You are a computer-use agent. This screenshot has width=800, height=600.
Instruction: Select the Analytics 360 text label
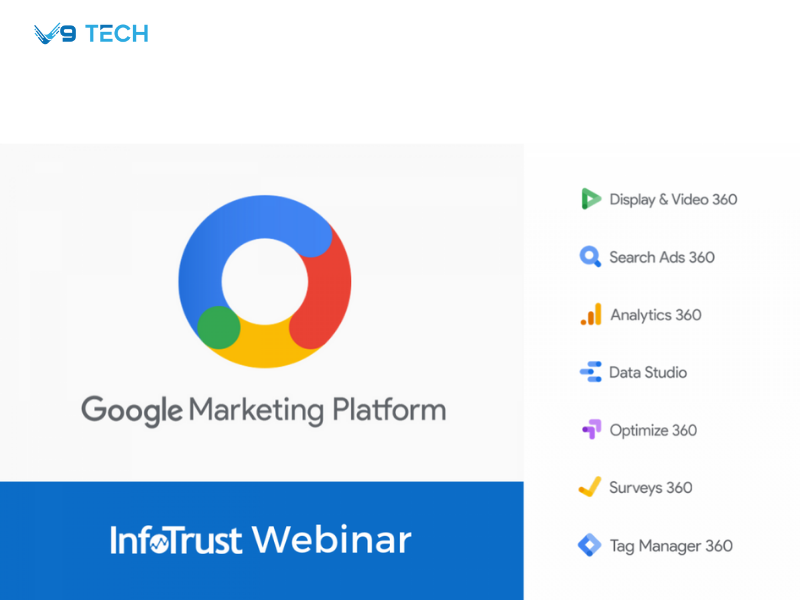click(655, 314)
